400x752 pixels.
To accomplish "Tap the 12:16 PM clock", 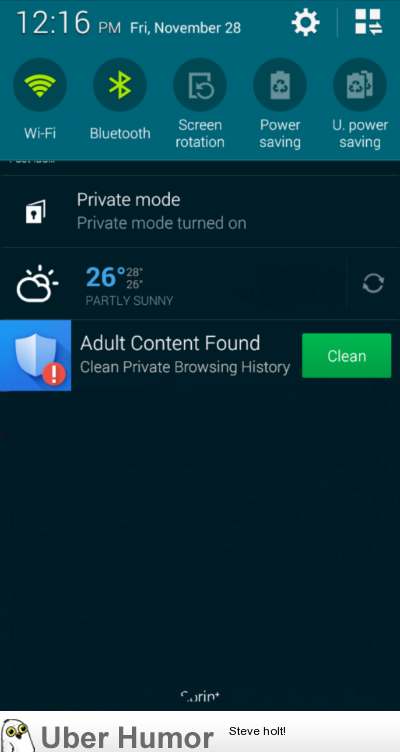I will point(69,23).
